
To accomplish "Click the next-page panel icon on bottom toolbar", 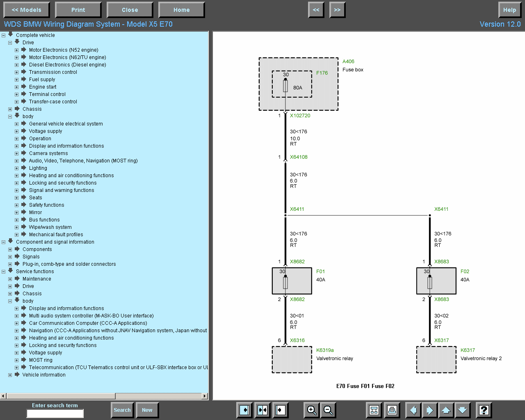I will pos(244,410).
